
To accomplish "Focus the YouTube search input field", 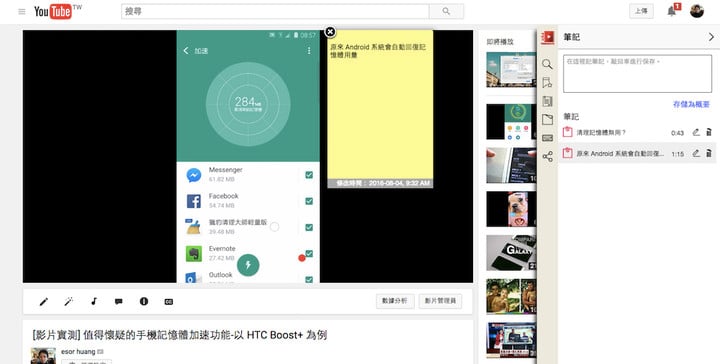I will [275, 11].
